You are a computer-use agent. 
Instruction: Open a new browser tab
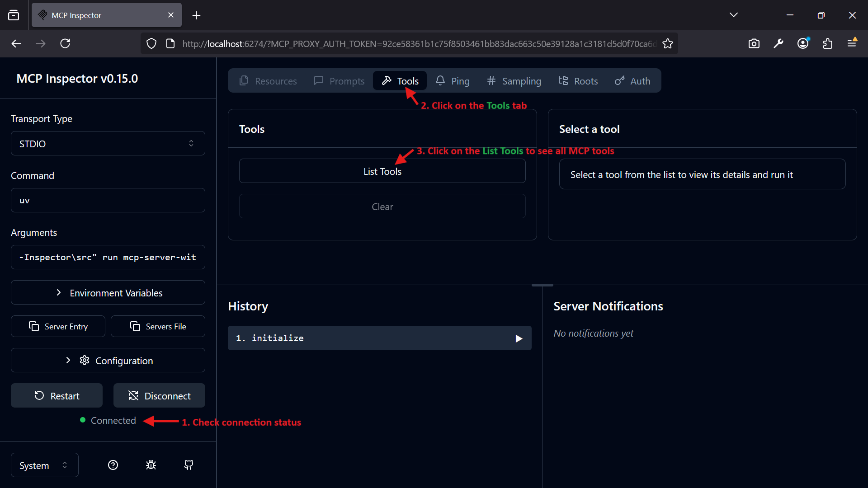pyautogui.click(x=196, y=15)
